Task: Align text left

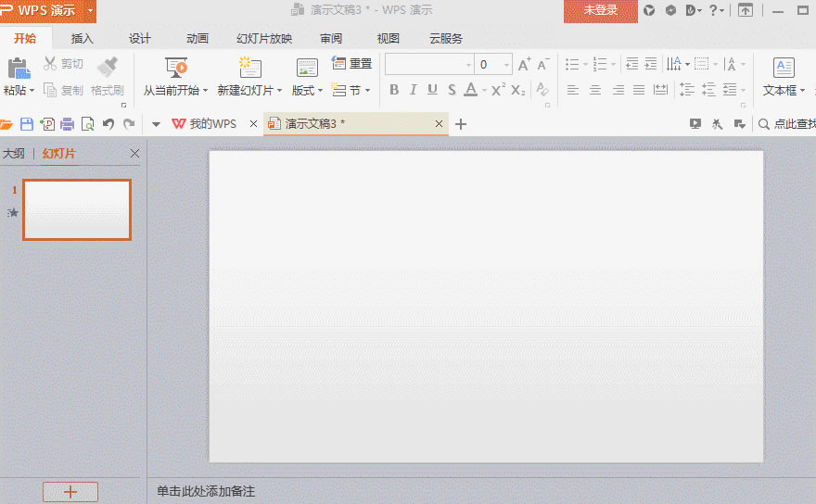Action: point(572,90)
